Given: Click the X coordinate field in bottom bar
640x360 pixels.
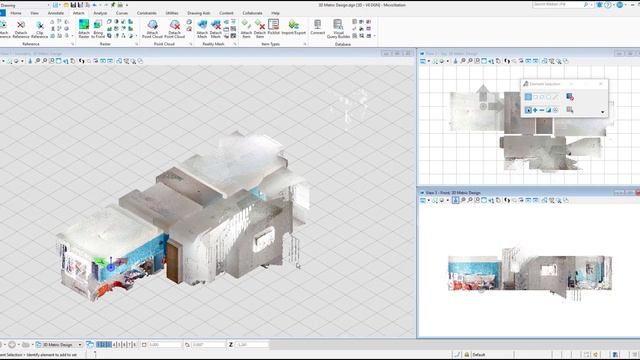Looking at the screenshot, I should 165,345.
